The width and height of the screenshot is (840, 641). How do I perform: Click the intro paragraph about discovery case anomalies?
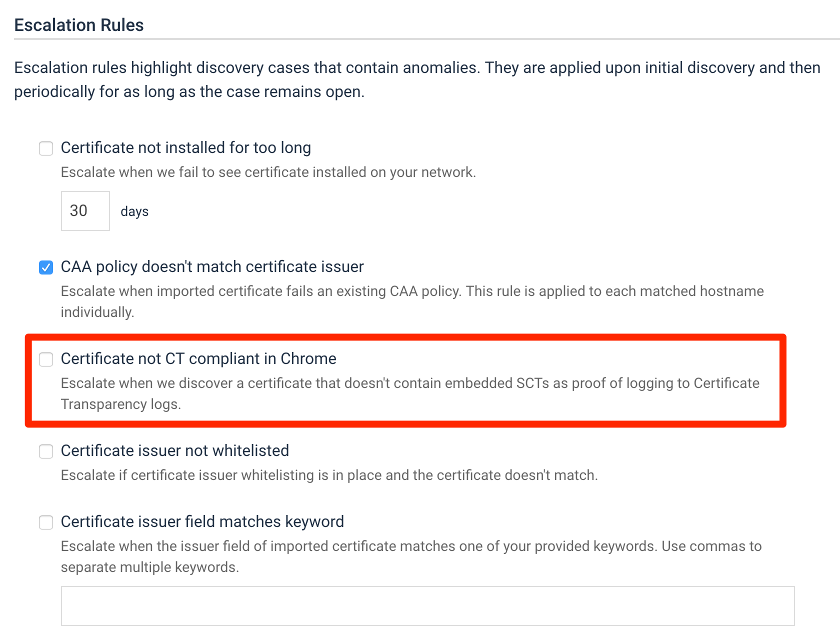[x=417, y=80]
